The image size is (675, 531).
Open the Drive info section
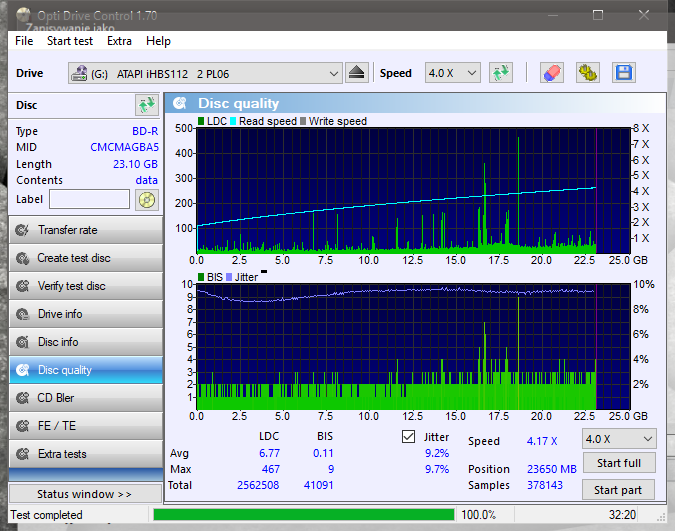(86, 314)
